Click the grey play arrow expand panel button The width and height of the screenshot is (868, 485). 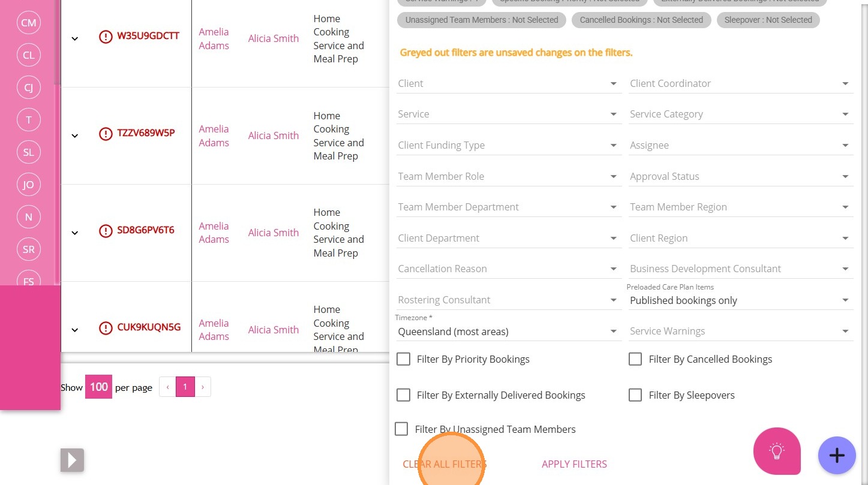tap(72, 460)
